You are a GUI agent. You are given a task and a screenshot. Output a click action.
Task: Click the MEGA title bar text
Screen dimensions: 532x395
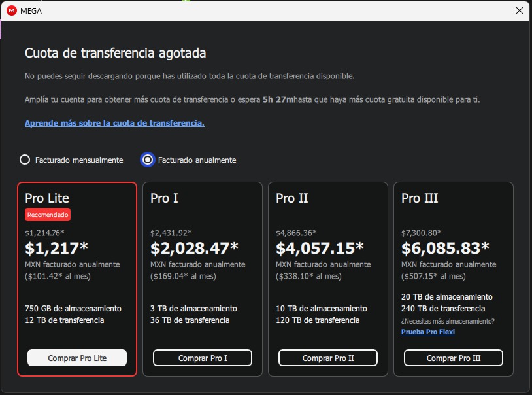click(31, 11)
